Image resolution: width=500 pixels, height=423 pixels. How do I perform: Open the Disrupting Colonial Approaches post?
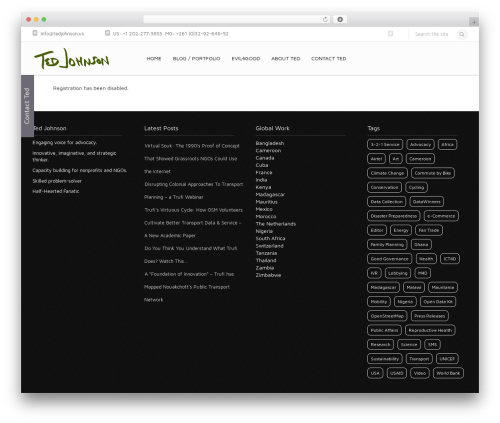tap(193, 191)
